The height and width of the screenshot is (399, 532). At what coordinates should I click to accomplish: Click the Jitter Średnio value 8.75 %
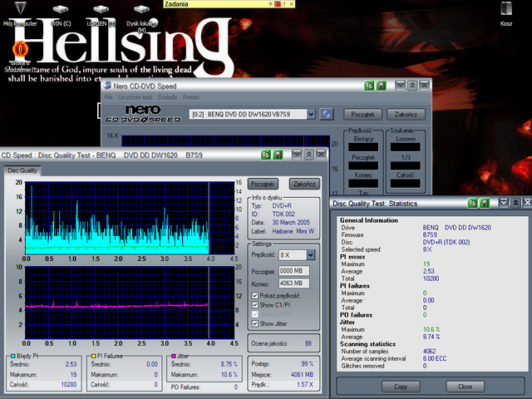click(x=229, y=364)
